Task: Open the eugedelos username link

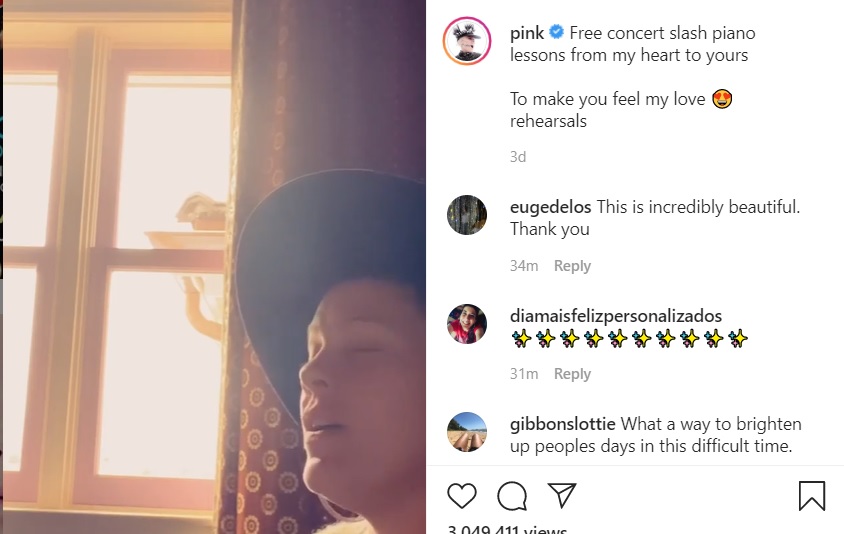Action: tap(550, 207)
